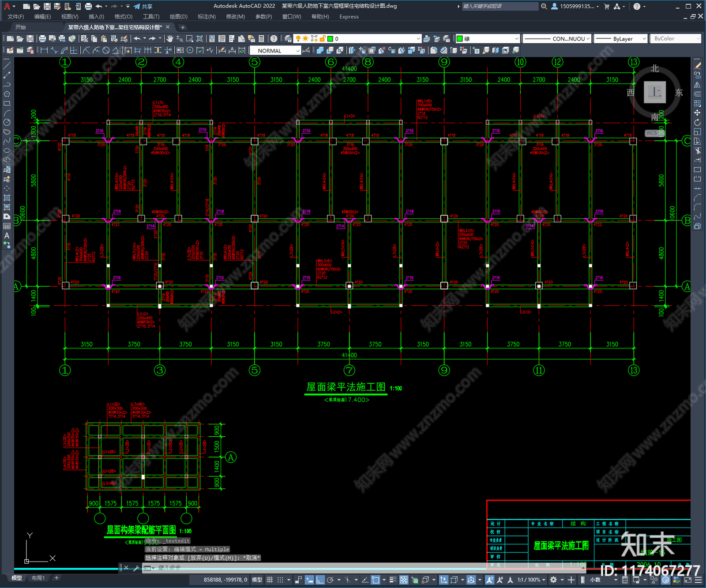Image resolution: width=706 pixels, height=588 pixels.
Task: Toggle Polar tracking in the status bar
Action: (x=330, y=580)
